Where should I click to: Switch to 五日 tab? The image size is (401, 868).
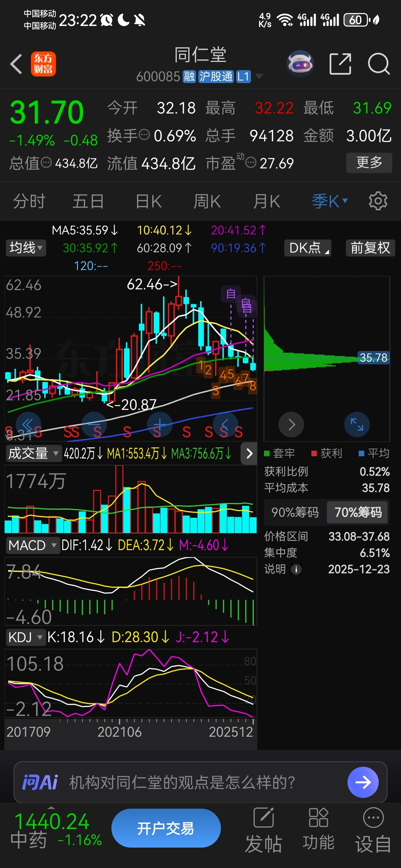point(88,201)
